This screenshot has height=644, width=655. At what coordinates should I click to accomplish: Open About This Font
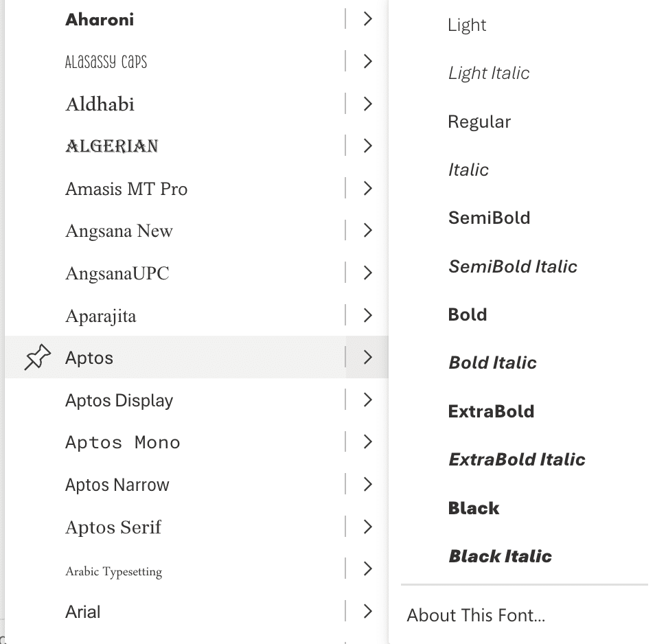coord(476,615)
